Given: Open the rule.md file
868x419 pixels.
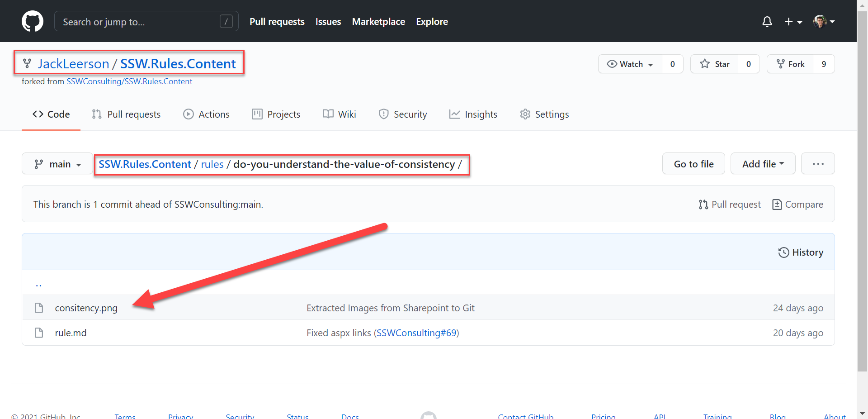Looking at the screenshot, I should [71, 333].
